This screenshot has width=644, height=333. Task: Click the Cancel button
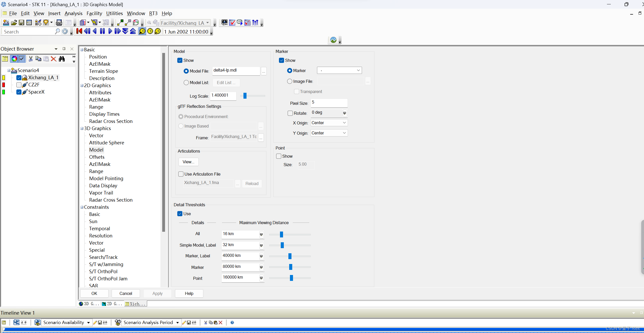(x=126, y=293)
